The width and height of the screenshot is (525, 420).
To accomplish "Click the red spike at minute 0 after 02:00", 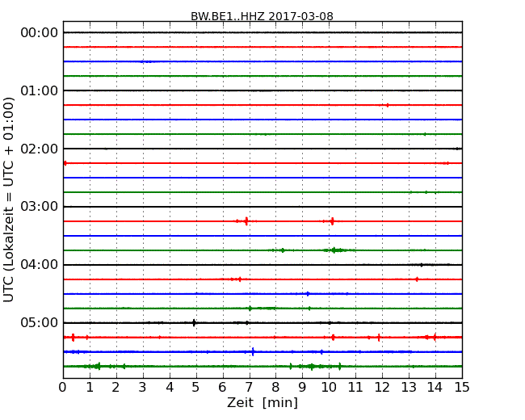I will click(x=65, y=163).
